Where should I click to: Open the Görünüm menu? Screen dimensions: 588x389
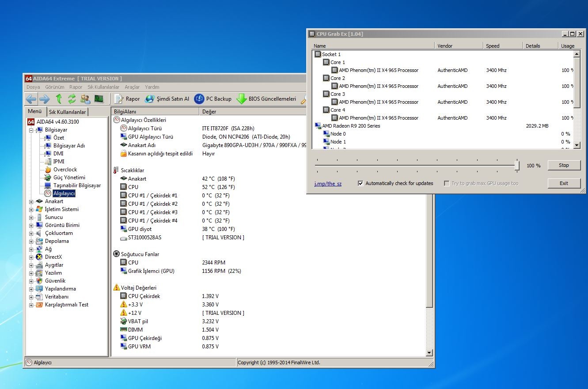(55, 87)
